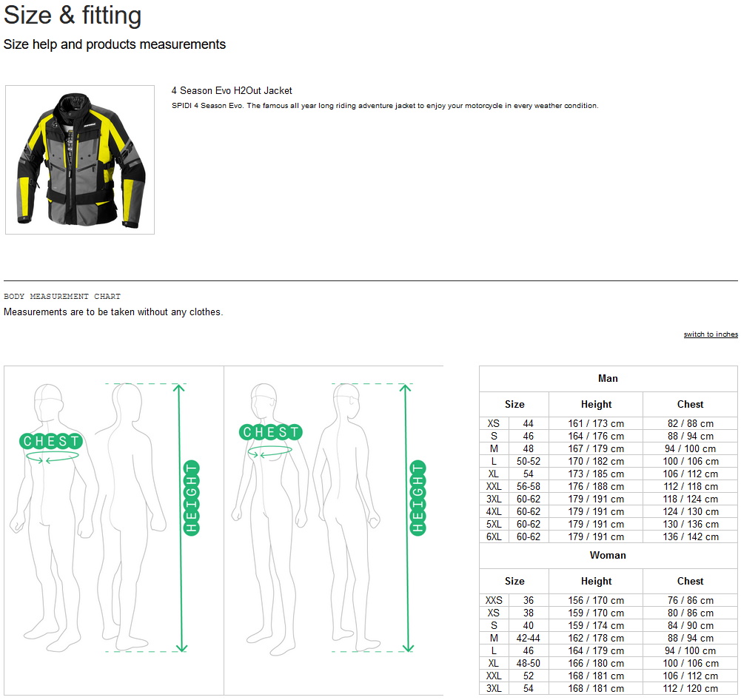Viewport: 741px width, 700px height.
Task: Click size '48-50' in Woman table
Action: point(529,663)
